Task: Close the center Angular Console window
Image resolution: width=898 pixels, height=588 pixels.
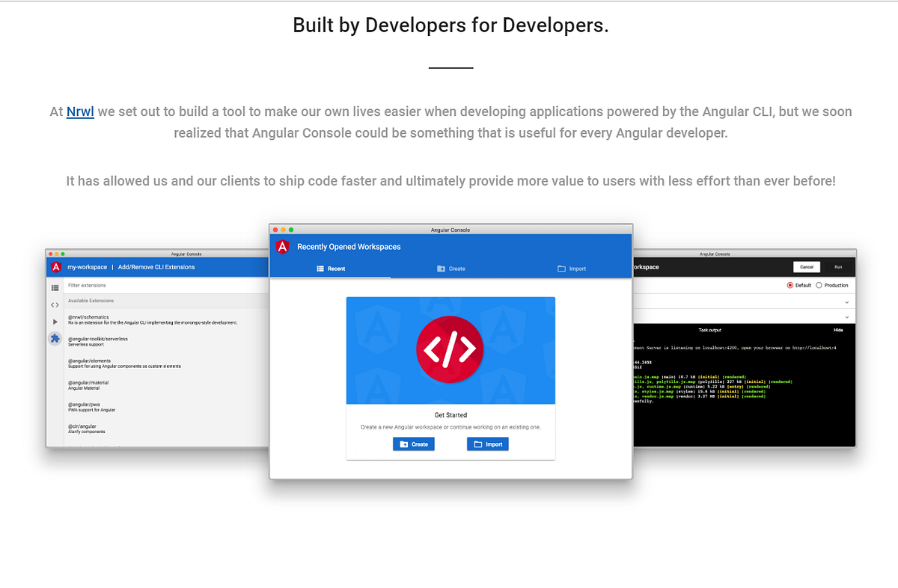Action: (275, 230)
